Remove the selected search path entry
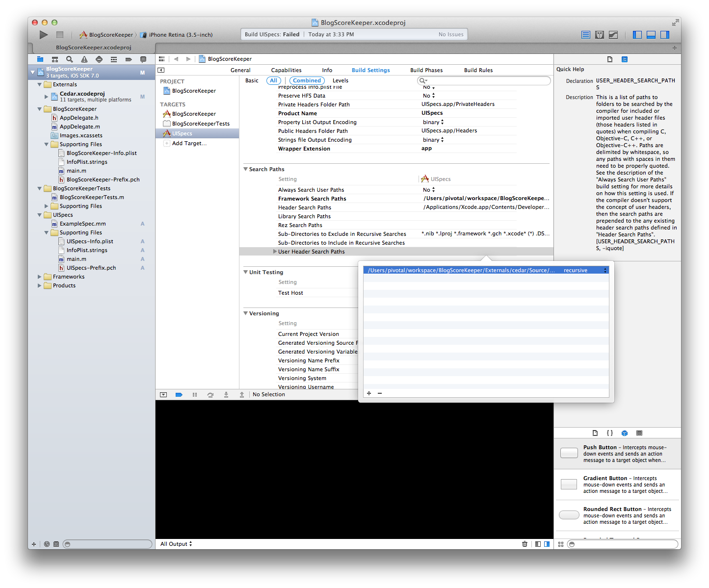Viewport: 709px width, 588px height. pos(380,393)
